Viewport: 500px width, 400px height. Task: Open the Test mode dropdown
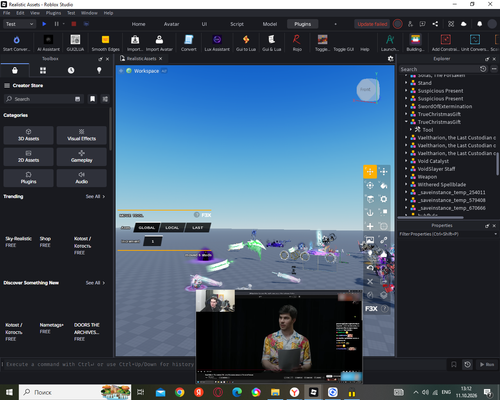pyautogui.click(x=19, y=24)
